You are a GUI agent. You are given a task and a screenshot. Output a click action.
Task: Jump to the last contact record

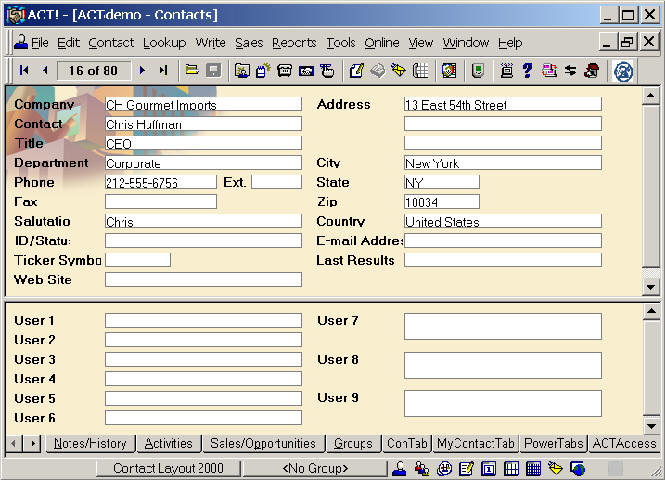click(164, 70)
